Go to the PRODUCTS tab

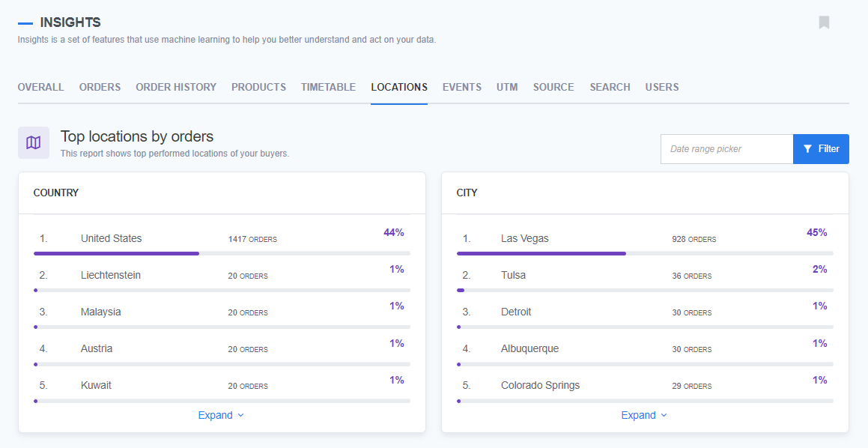coord(258,87)
